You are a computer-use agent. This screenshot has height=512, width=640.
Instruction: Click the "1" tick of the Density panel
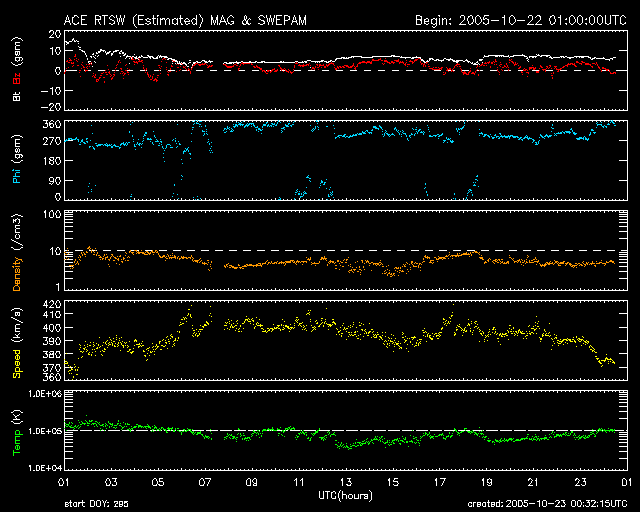[x=58, y=287]
